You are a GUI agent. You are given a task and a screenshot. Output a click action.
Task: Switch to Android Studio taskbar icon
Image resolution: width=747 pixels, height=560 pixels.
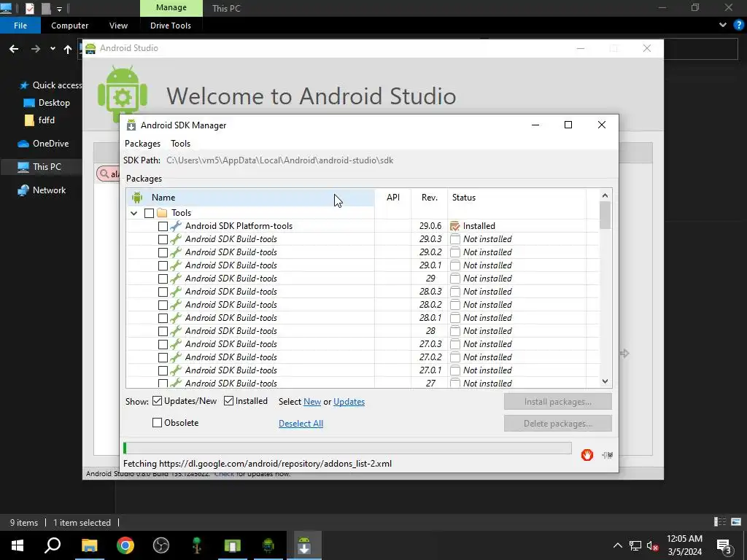[x=268, y=545]
